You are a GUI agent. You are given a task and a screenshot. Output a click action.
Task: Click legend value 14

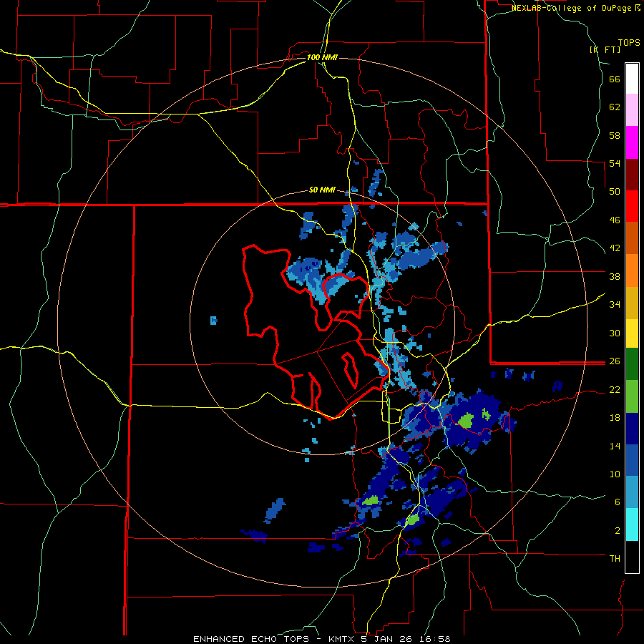pos(615,447)
